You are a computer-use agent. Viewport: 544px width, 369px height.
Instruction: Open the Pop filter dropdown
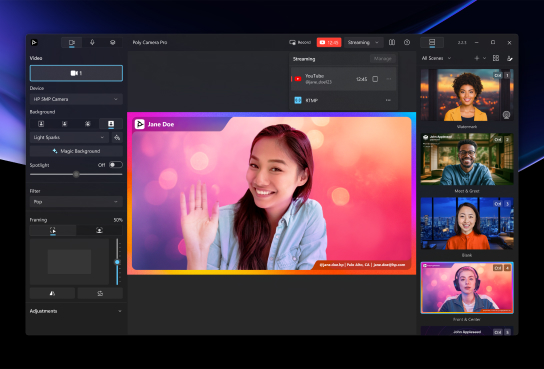76,202
